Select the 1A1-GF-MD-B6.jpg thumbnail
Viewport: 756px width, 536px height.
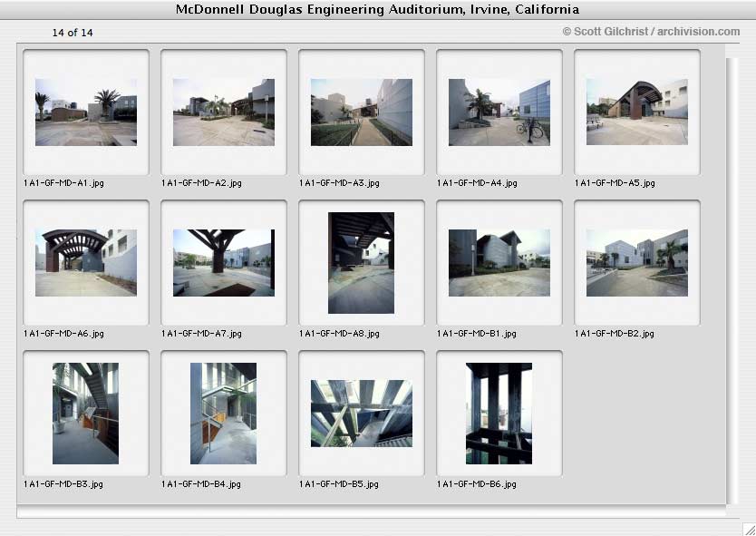[499, 414]
